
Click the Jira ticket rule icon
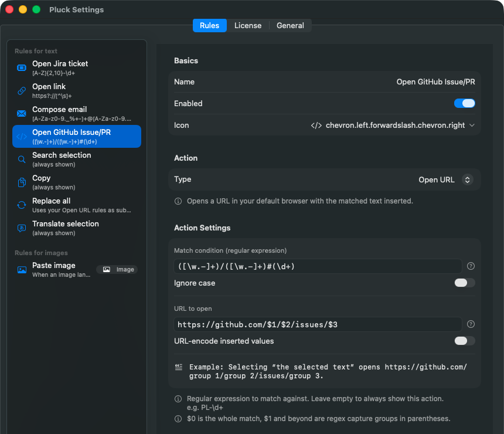click(22, 68)
